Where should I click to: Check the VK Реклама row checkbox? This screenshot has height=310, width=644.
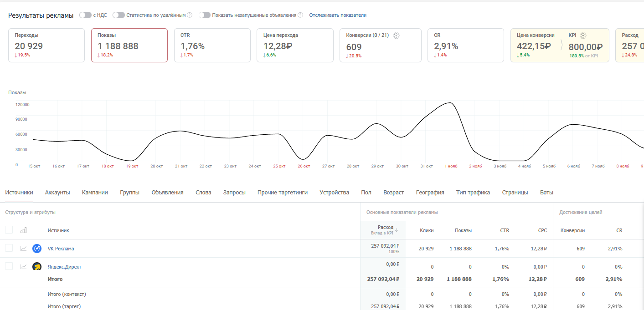coord(9,248)
